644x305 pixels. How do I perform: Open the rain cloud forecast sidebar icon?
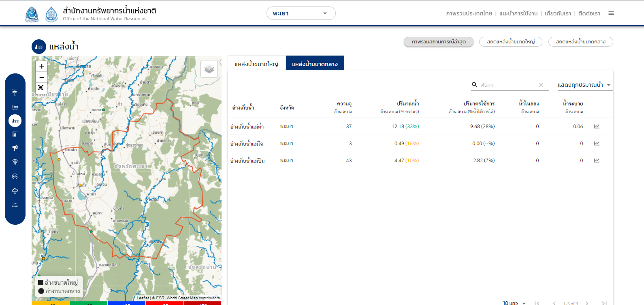15,191
